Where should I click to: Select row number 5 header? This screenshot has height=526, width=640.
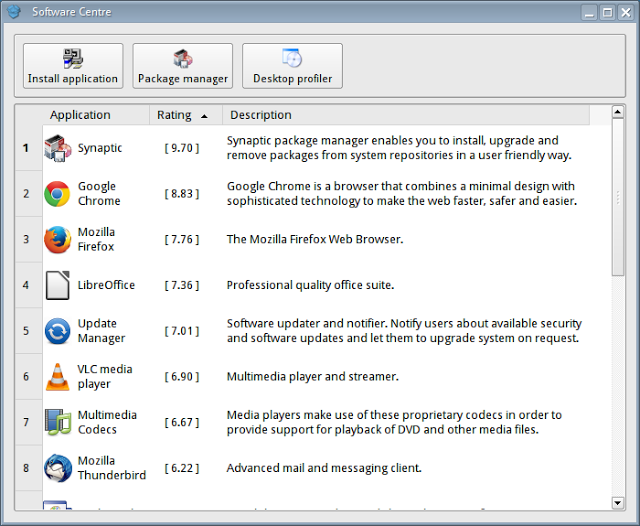(x=29, y=331)
